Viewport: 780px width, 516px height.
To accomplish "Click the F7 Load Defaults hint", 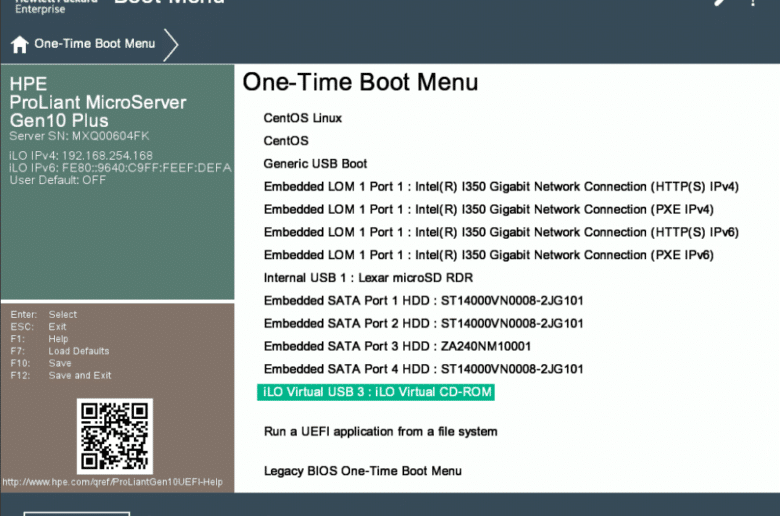I will (x=60, y=351).
